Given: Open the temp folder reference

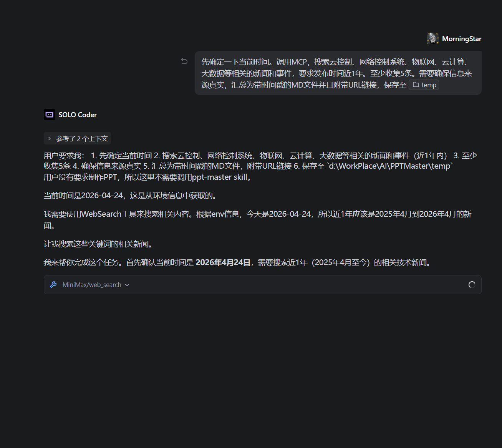Looking at the screenshot, I should click(x=428, y=85).
